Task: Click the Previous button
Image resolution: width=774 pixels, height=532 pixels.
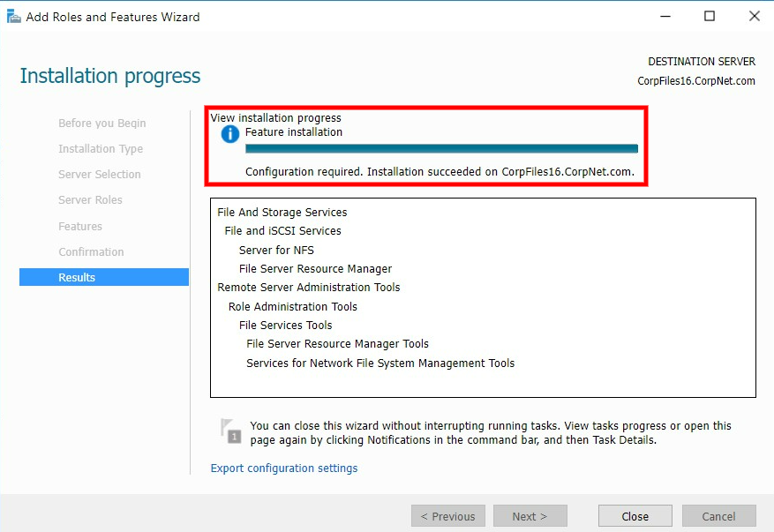Action: coord(447,516)
